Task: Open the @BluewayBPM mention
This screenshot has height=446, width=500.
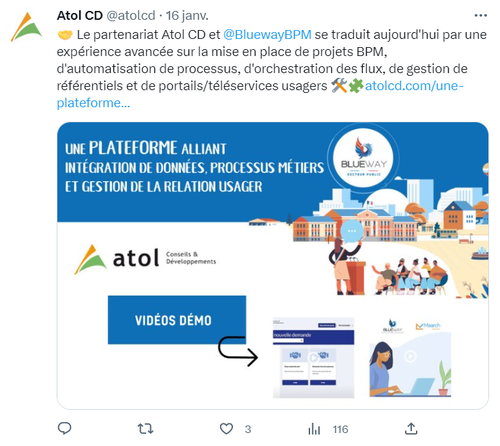Action: coord(267,34)
